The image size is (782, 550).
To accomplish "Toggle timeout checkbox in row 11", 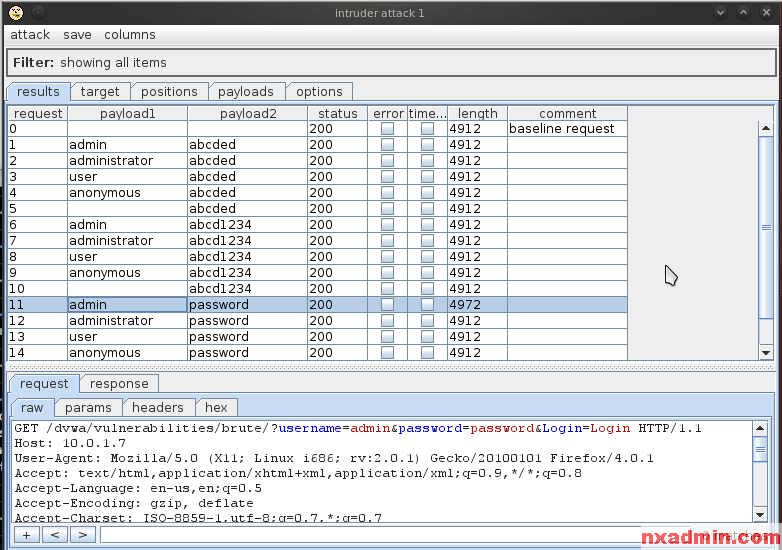I will point(427,305).
